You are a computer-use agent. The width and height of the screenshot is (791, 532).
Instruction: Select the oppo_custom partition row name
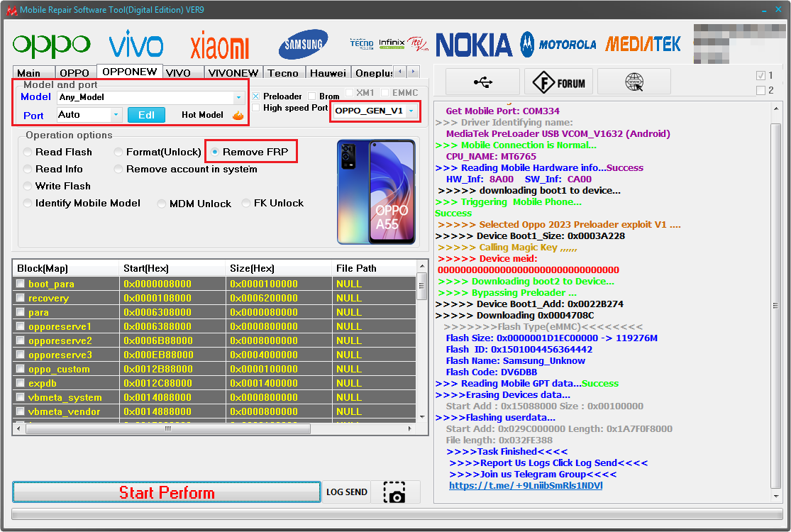(x=59, y=369)
